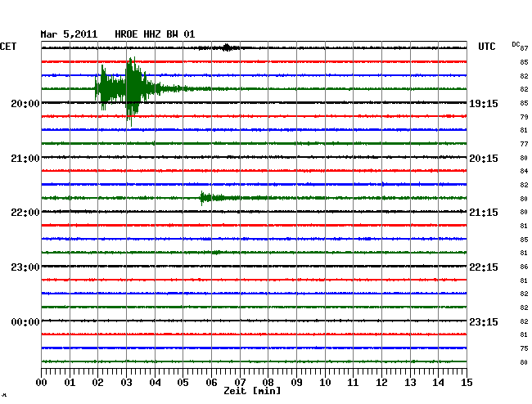Click the DC value '77'
Viewport: 532px width, 404px height.
point(524,144)
